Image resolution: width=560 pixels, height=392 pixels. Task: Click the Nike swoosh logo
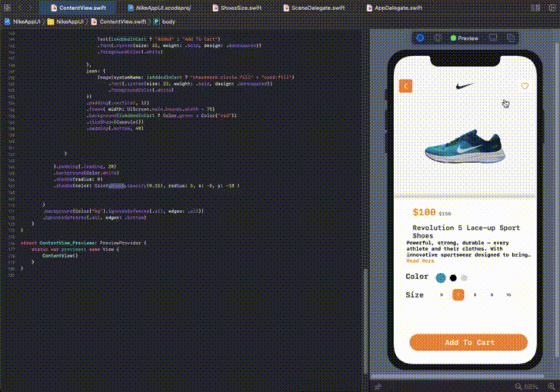(465, 86)
